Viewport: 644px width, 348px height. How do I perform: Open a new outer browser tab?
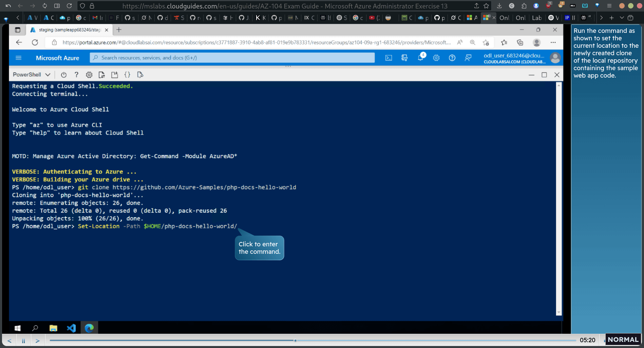click(611, 18)
